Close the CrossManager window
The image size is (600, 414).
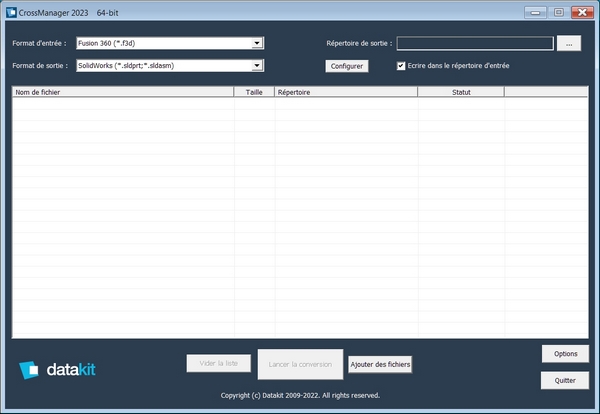(582, 13)
